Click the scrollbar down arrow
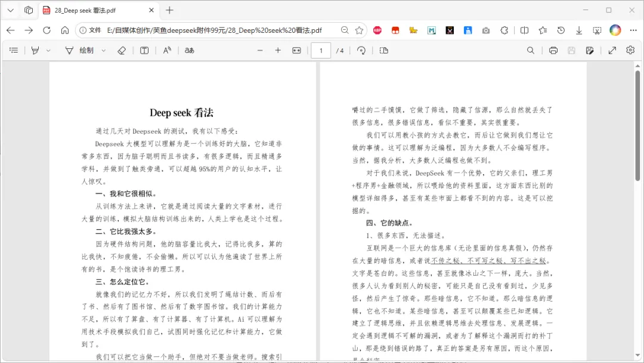Viewport: 644px width, 363px height. (x=637, y=356)
